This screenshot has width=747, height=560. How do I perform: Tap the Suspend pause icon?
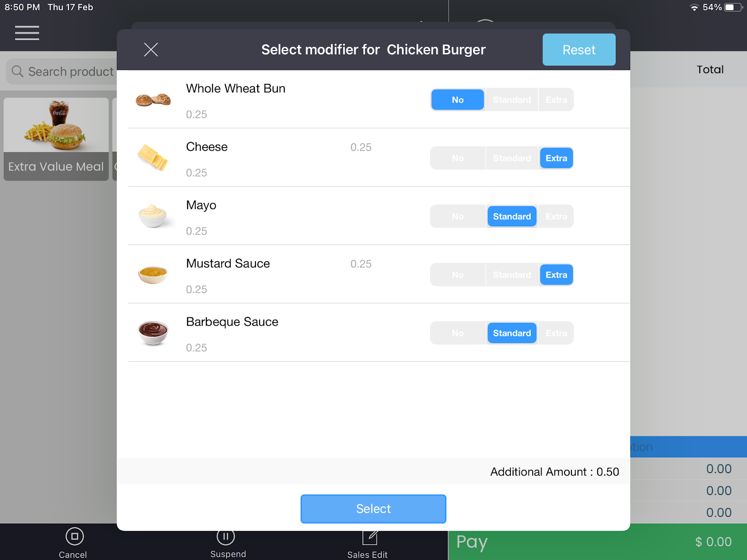point(226,537)
